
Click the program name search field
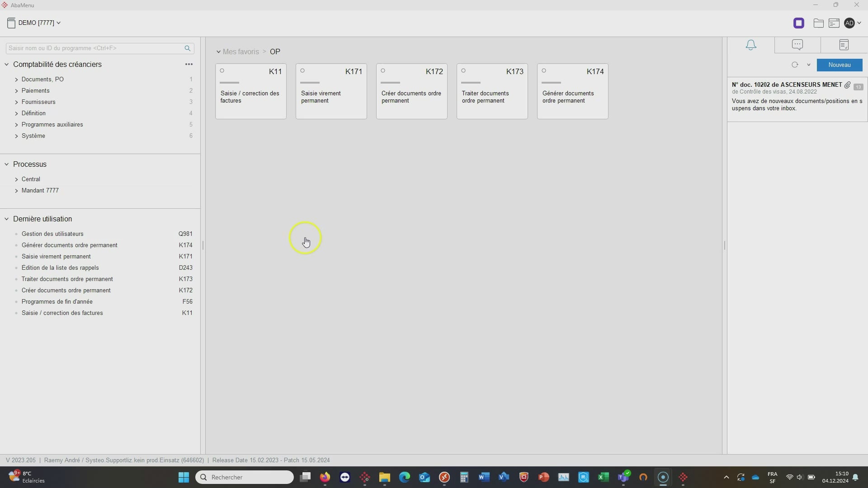[95, 48]
